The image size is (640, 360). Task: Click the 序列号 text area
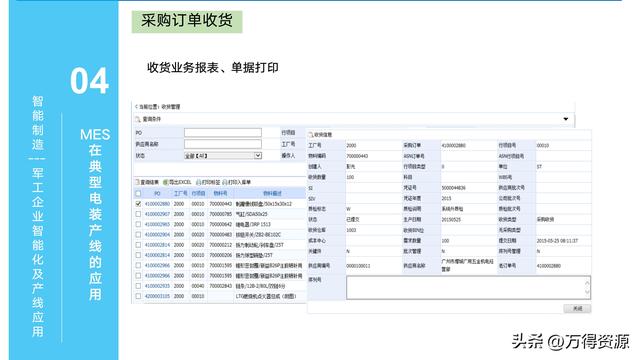(469, 287)
